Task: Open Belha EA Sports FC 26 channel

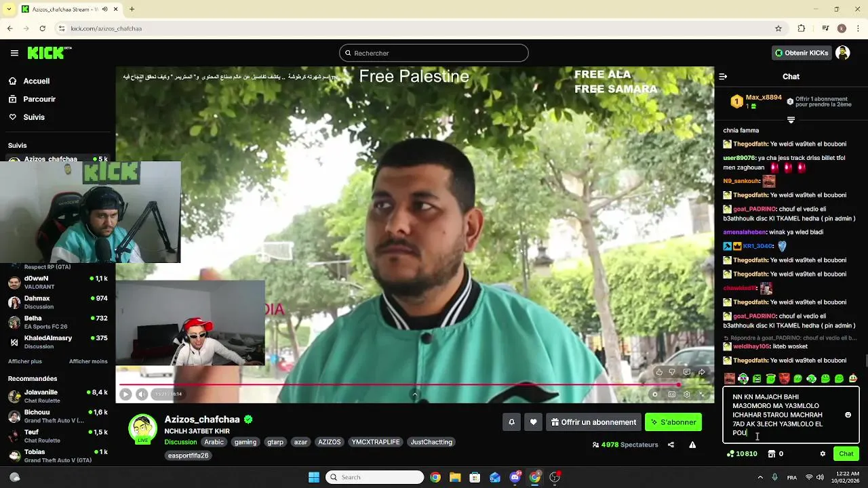Action: [x=58, y=322]
